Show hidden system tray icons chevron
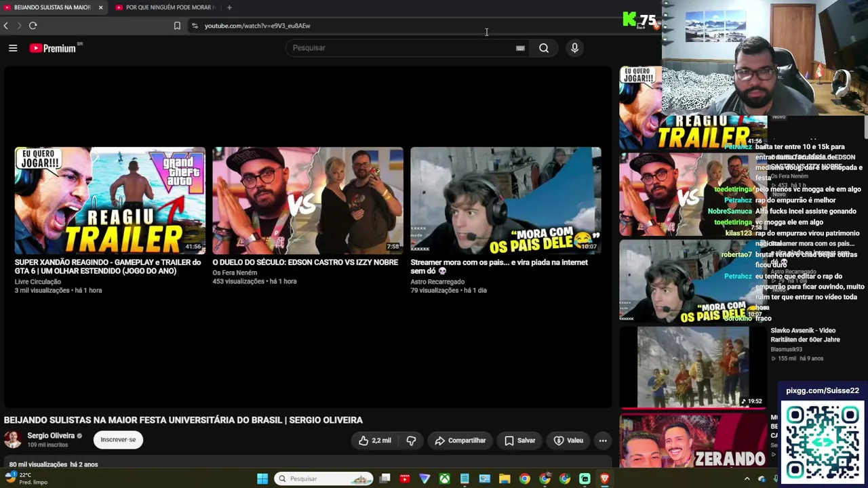The image size is (868, 488). pos(747,479)
